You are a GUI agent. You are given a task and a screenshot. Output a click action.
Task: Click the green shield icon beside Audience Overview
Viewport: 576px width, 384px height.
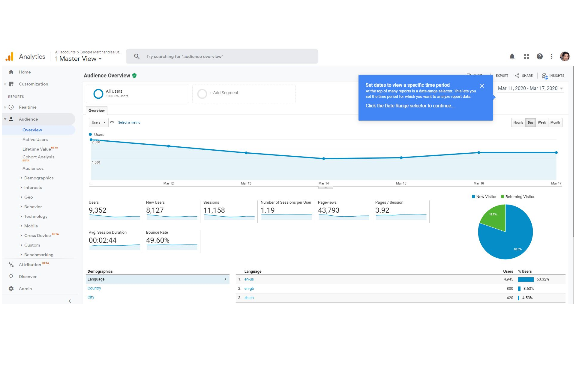[134, 75]
